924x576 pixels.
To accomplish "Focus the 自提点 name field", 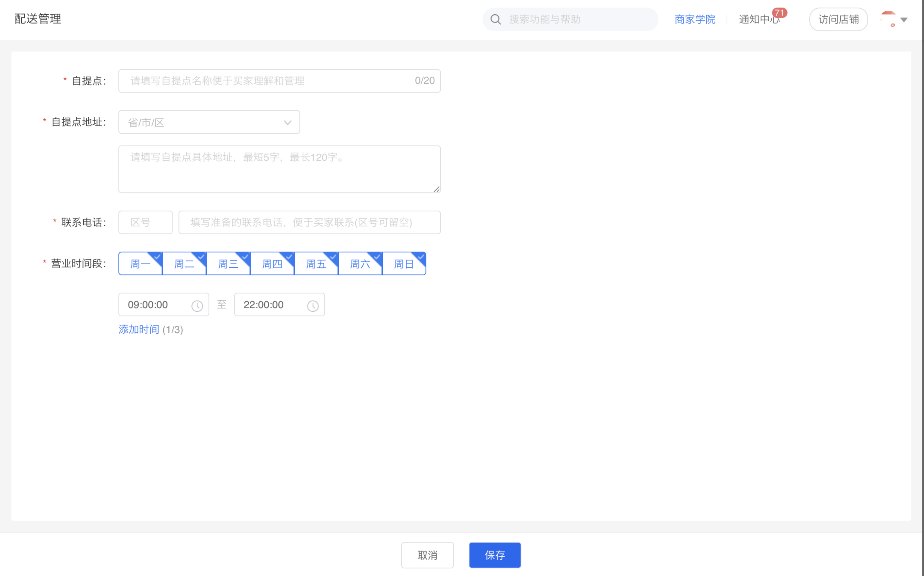I will 280,81.
